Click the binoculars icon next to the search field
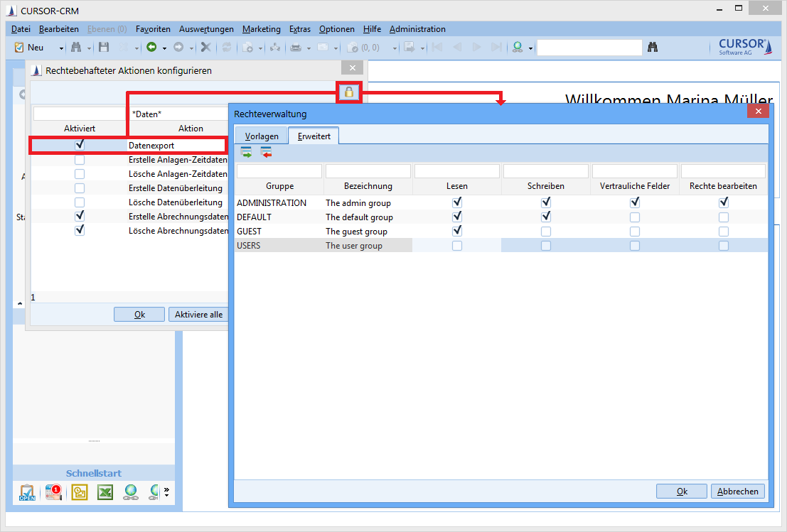787x532 pixels. pos(653,48)
